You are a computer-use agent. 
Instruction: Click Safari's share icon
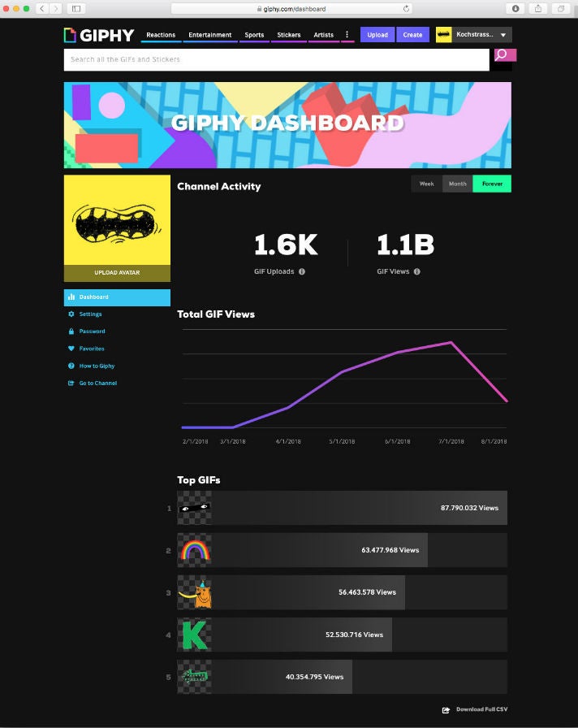coord(537,8)
